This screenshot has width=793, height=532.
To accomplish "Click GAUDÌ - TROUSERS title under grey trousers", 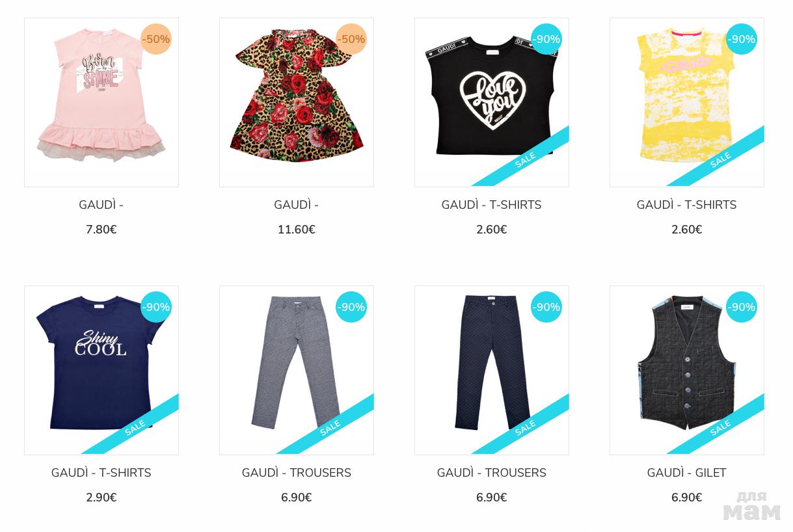I will (x=297, y=473).
